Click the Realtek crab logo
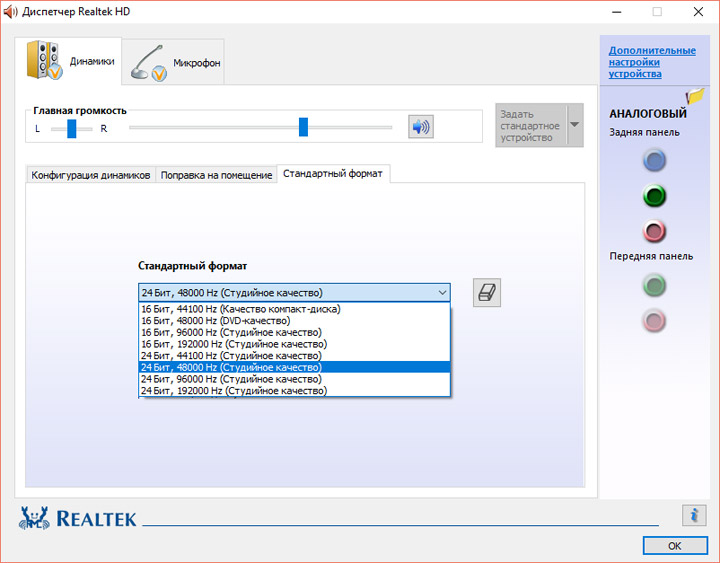This screenshot has height=563, width=720. 34,518
